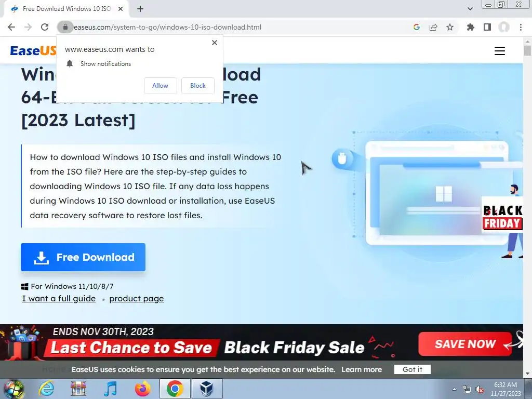Click the SAVE NOW banner button
This screenshot has height=399, width=532.
465,344
